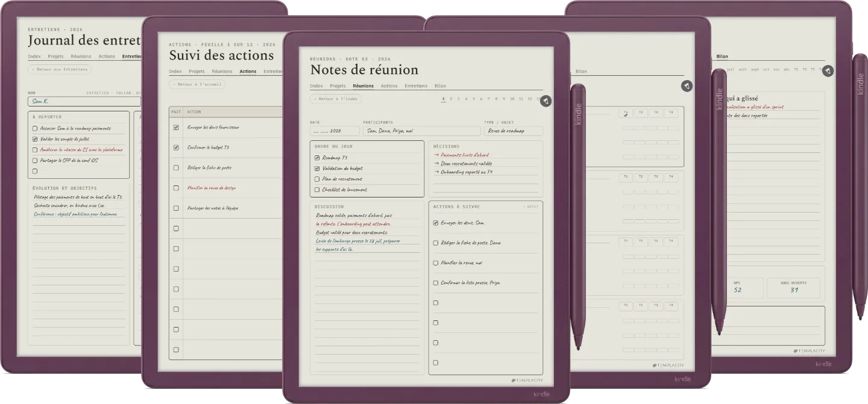
Task: Open Actions tab in Notes de réunion
Action: [389, 86]
